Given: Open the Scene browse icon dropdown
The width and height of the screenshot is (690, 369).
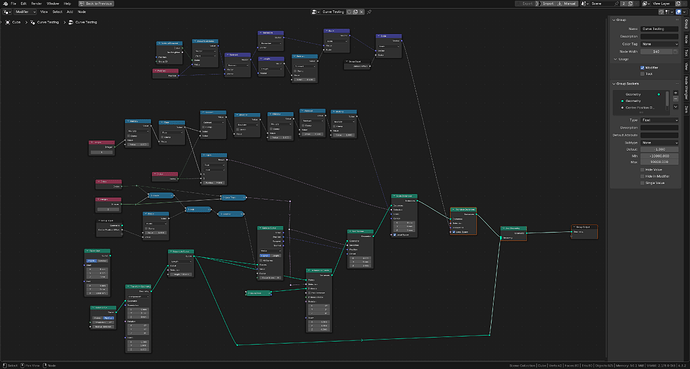Looking at the screenshot, I should [586, 4].
